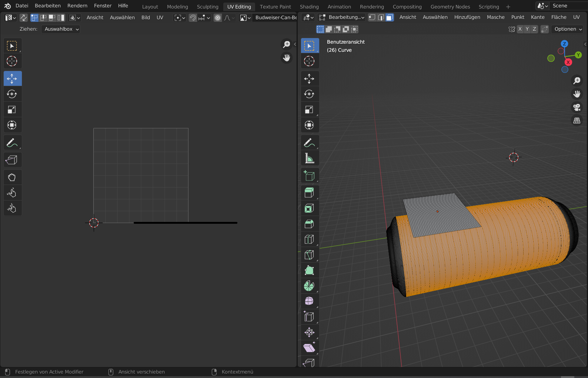The image size is (588, 378).
Task: Click the Measure tool icon
Action: tap(309, 158)
